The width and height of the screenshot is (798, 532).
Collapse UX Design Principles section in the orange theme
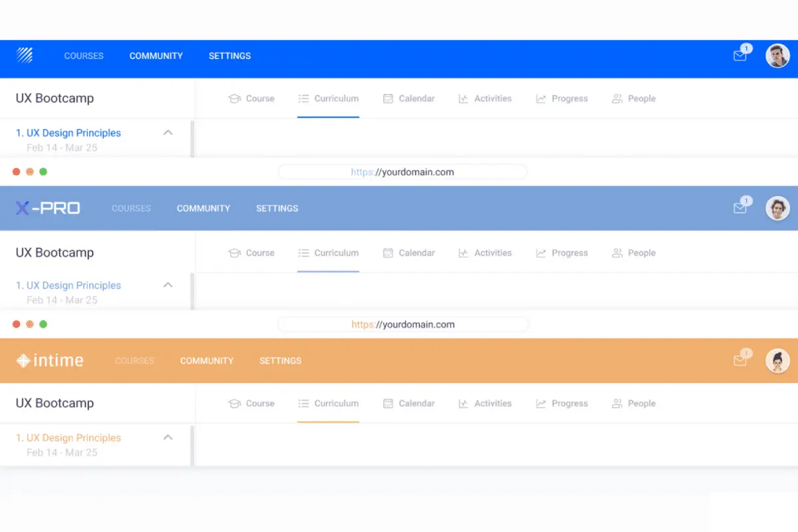(168, 437)
